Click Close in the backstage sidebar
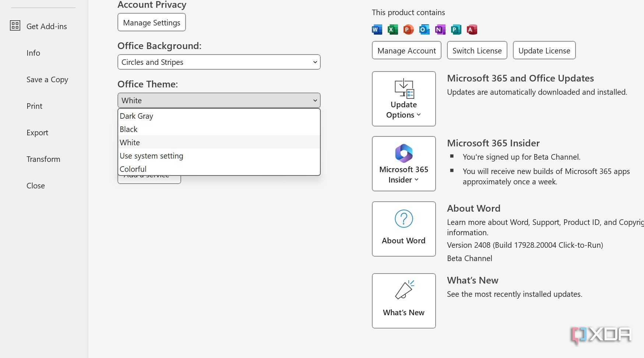Image resolution: width=644 pixels, height=358 pixels. coord(36,185)
